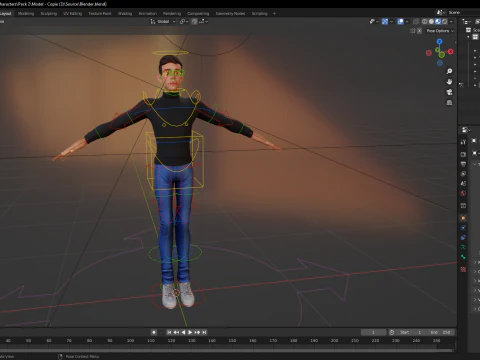Switch to the Shading workspace tab

pyautogui.click(x=125, y=14)
